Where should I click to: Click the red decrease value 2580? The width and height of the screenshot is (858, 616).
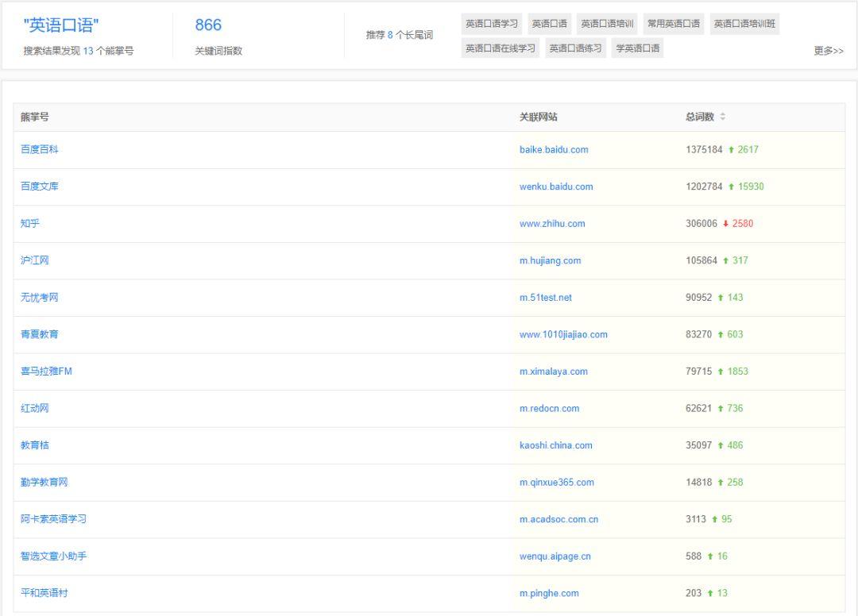[743, 223]
